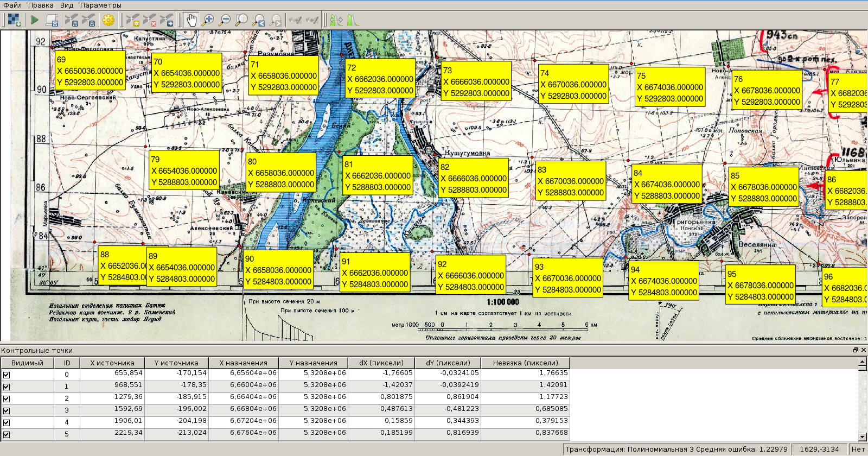868x456 pixels.
Task: Select the Add Point tool
Action: click(133, 21)
